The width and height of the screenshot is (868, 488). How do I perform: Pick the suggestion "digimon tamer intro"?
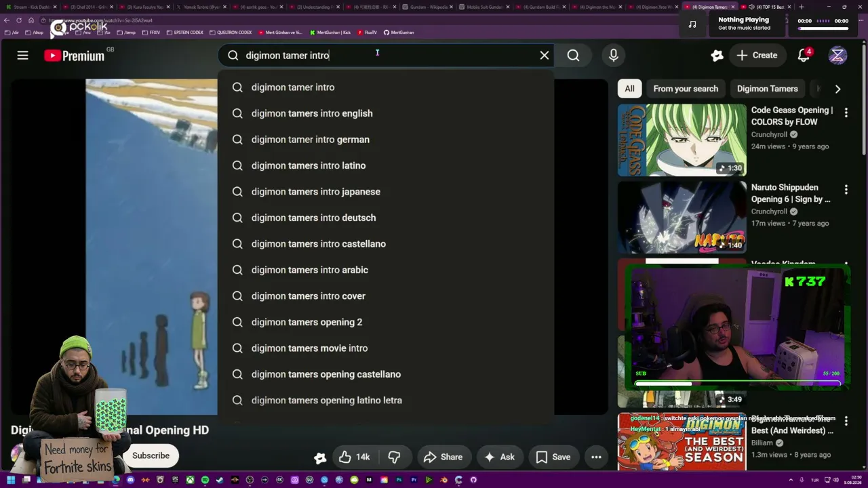coord(386,87)
